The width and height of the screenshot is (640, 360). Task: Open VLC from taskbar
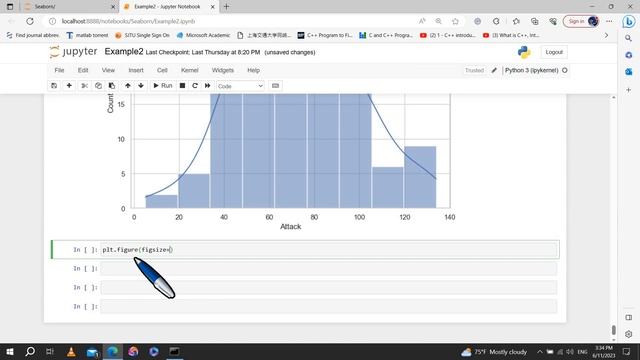[71, 351]
